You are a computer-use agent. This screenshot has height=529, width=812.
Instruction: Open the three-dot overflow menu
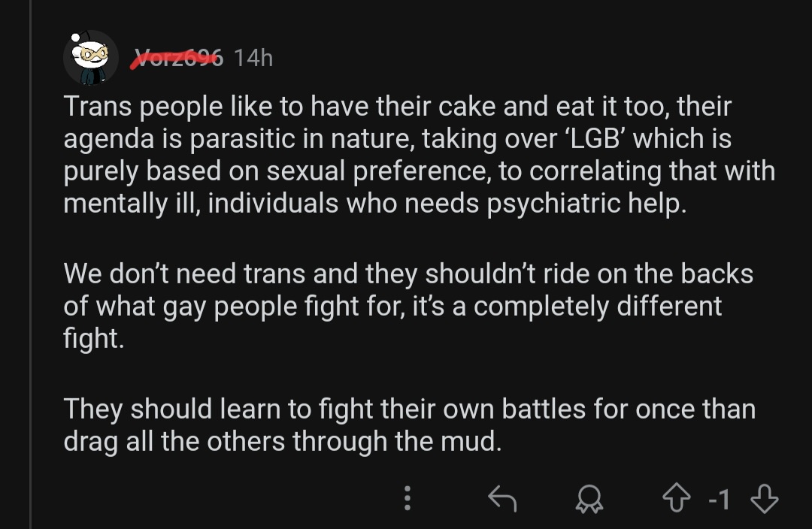click(408, 498)
